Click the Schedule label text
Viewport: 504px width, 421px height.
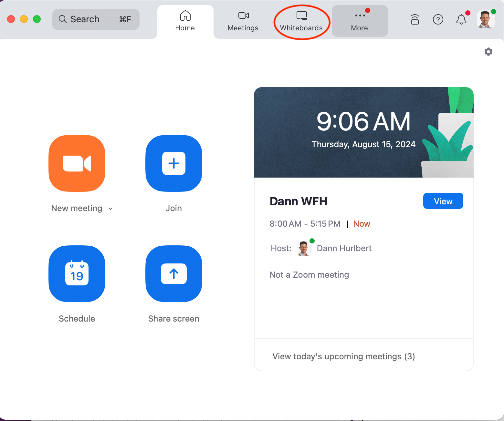(x=77, y=319)
